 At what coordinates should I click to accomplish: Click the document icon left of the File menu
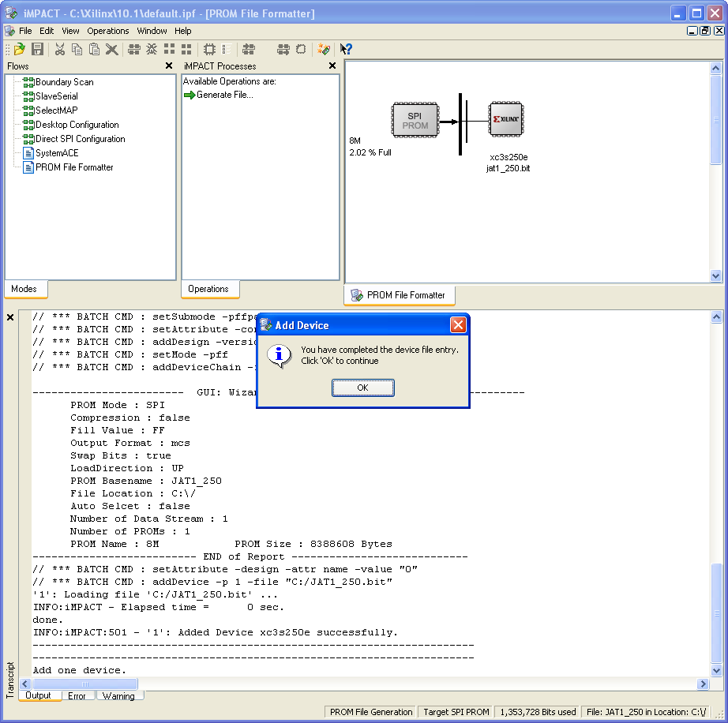(9, 31)
